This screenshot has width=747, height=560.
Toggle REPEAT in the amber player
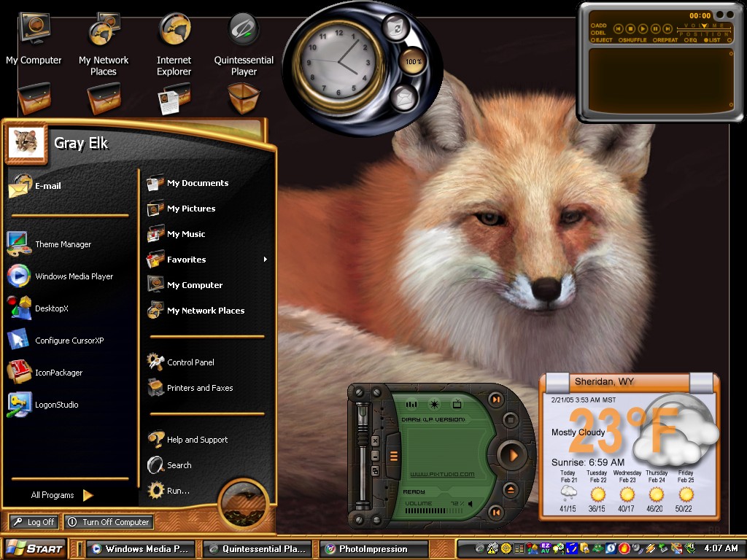[x=665, y=41]
